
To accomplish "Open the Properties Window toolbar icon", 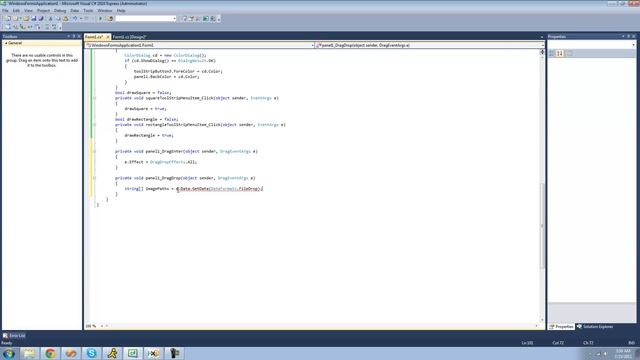I will point(191,18).
